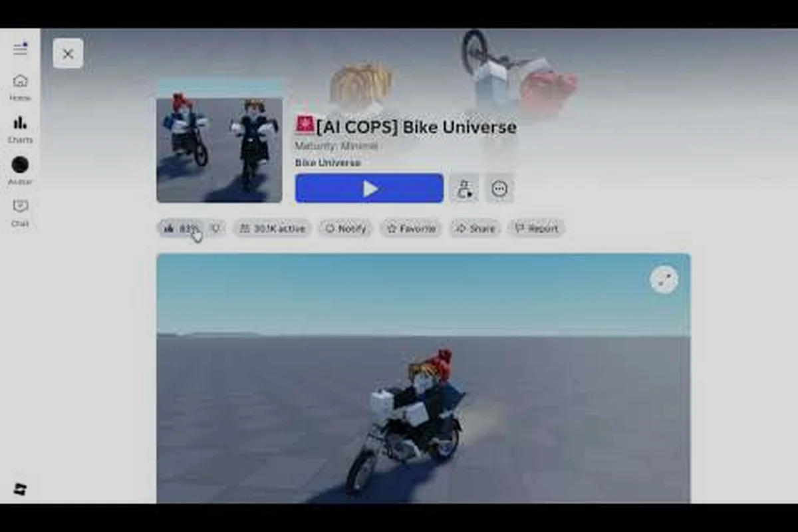Click the large motorcycle preview image

point(424,378)
